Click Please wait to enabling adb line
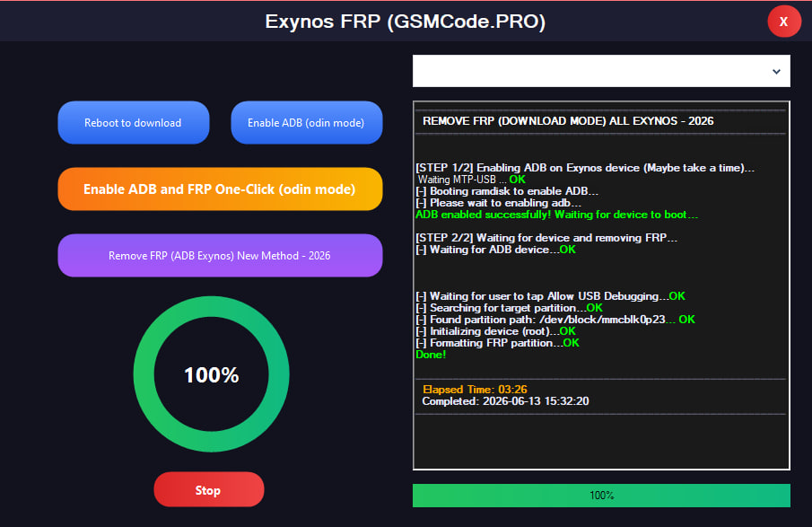The height and width of the screenshot is (527, 812). pyautogui.click(x=499, y=203)
